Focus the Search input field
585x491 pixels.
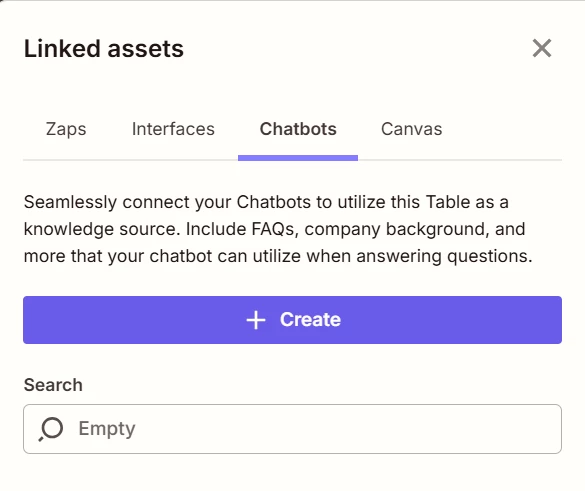(292, 429)
